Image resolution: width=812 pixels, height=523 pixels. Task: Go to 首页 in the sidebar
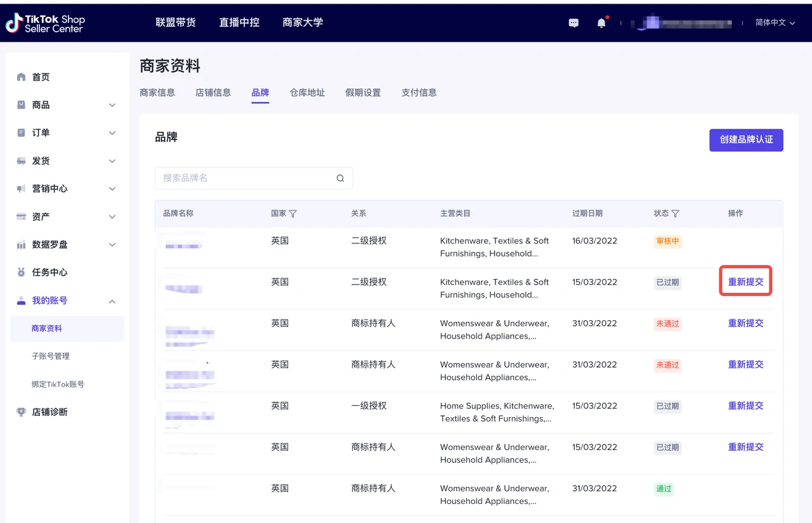click(41, 77)
